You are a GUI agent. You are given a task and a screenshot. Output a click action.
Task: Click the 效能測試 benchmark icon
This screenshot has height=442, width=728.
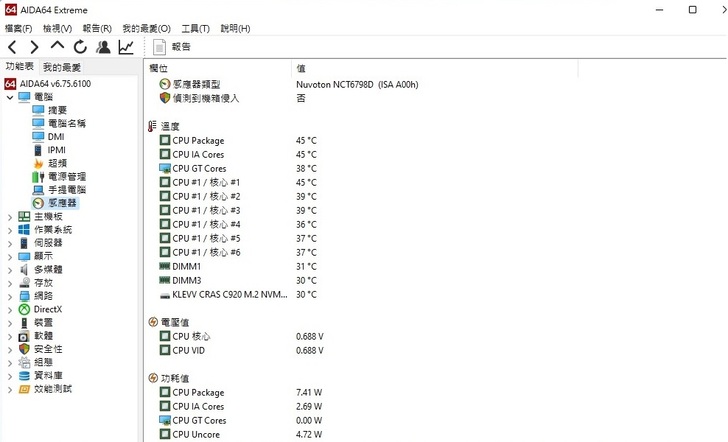24,389
